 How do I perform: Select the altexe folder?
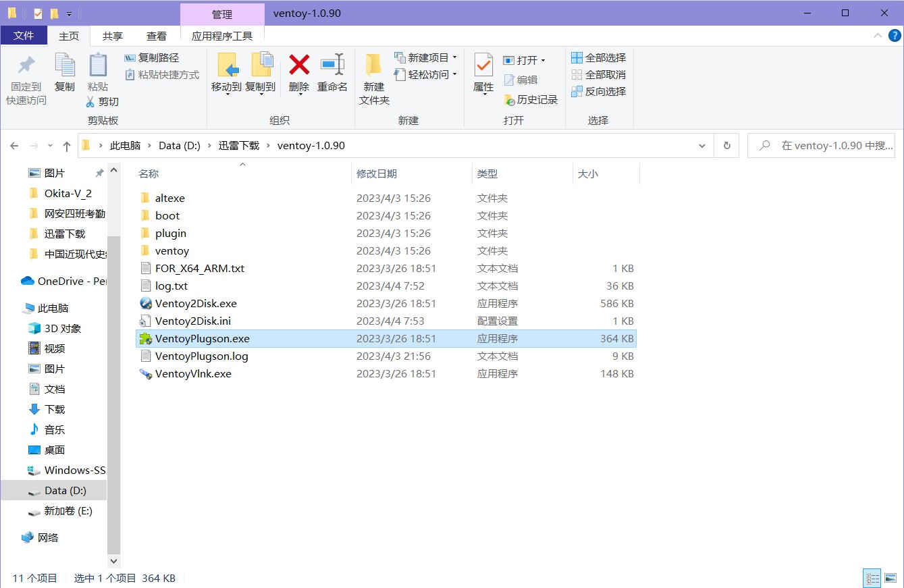click(386, 198)
